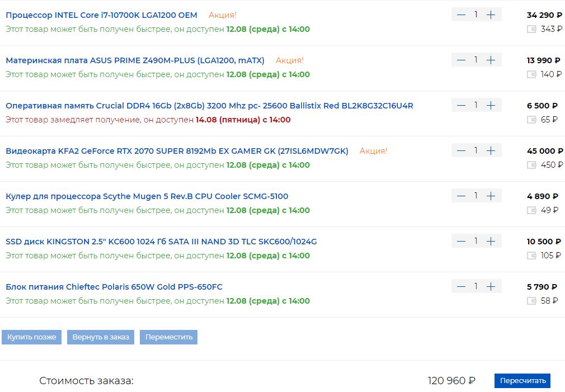Image resolution: width=565 pixels, height=392 pixels.
Task: Click the Стоимость заказа: label
Action: 87,381
